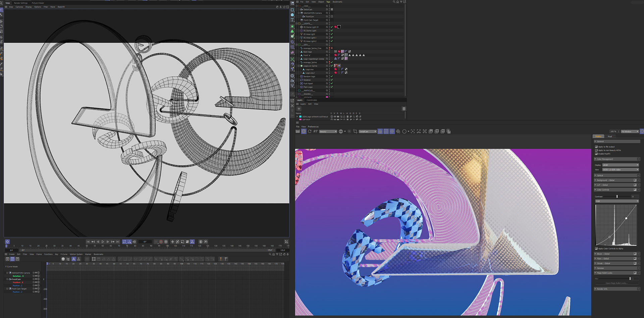Screen dimensions: 644x318
Task: Enable Apply to non-beauty AOVs checkbox
Action: pyautogui.click(x=596, y=150)
